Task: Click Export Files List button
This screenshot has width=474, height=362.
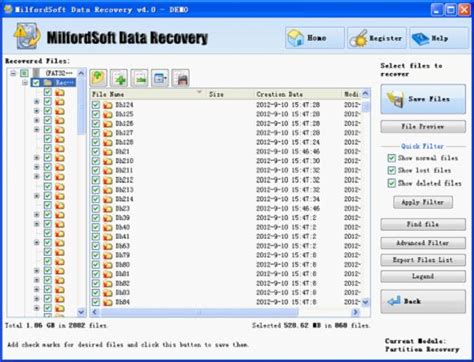Action: pos(423,260)
